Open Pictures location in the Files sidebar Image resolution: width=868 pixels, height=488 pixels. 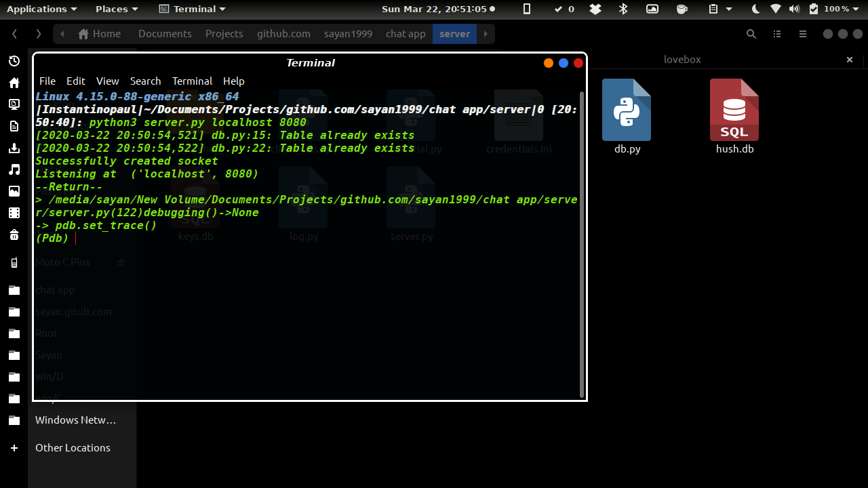14,191
